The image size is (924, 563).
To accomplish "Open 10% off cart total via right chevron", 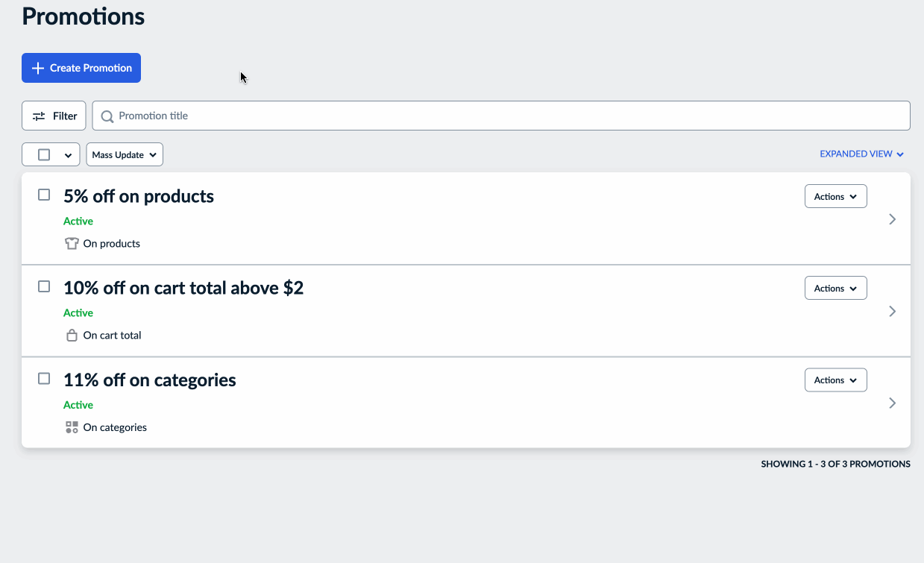I will tap(892, 311).
